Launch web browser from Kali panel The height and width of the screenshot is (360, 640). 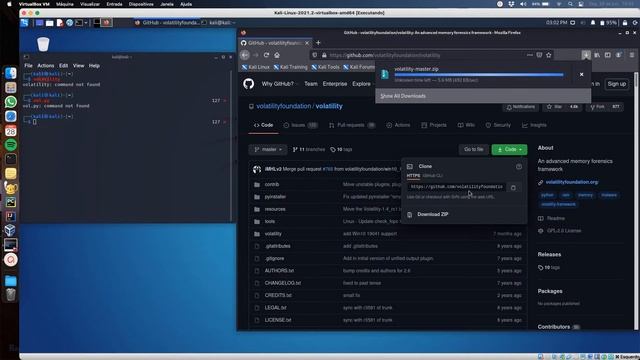pos(69,23)
